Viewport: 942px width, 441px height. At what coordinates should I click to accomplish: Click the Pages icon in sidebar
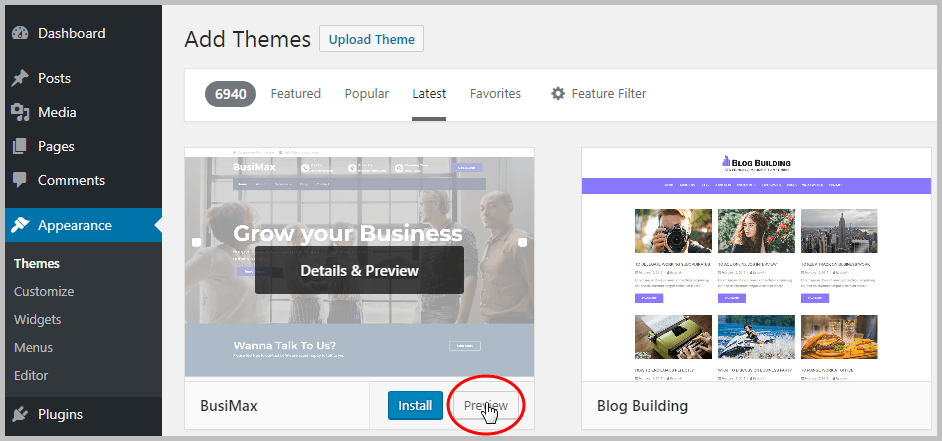tap(20, 147)
